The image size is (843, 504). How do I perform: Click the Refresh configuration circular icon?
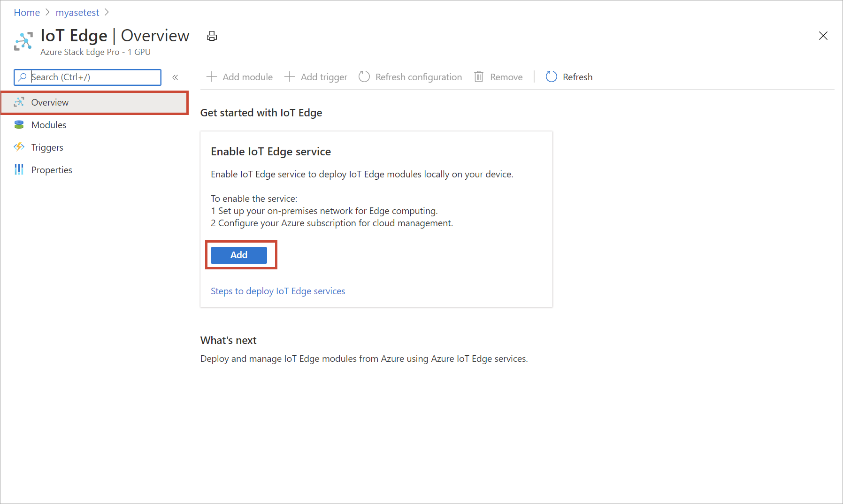(364, 76)
